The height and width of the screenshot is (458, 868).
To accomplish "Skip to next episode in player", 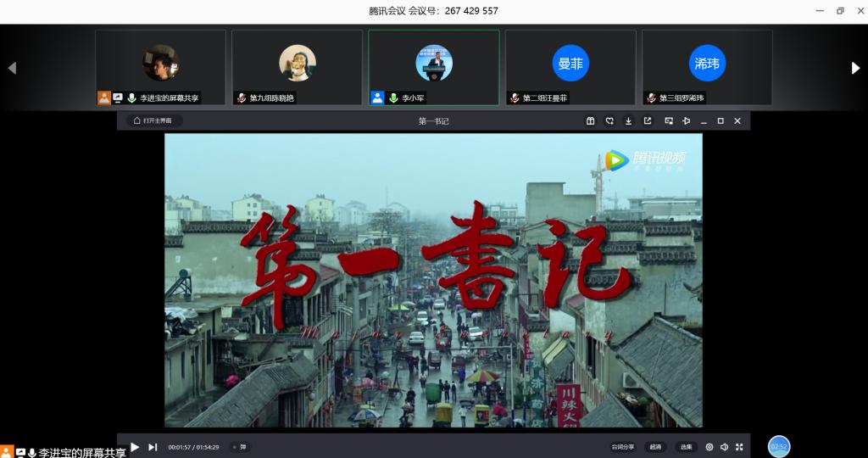I will (153, 447).
